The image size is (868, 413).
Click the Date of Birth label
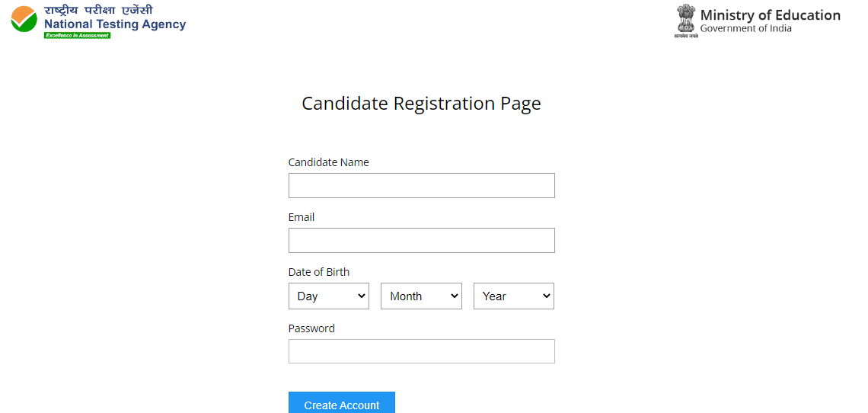pyautogui.click(x=319, y=272)
